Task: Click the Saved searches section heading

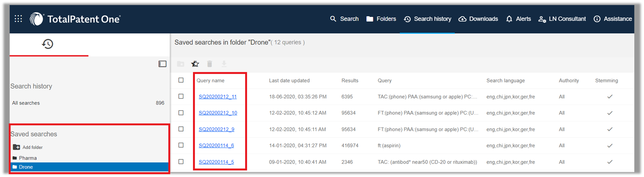Action: click(x=34, y=134)
